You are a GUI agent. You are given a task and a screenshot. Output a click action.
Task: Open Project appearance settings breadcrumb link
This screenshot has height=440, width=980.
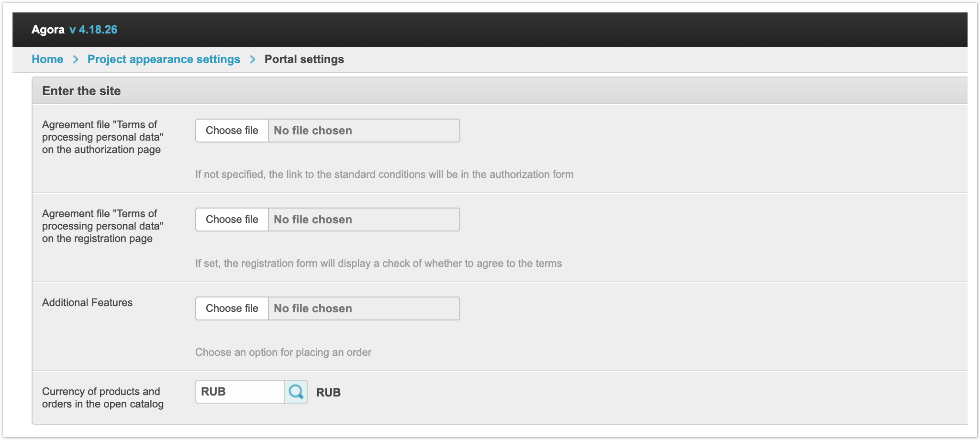click(164, 59)
